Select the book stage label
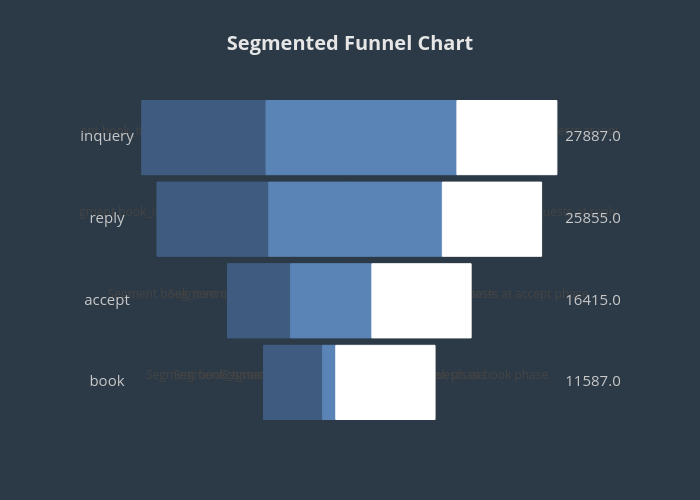 pyautogui.click(x=107, y=381)
